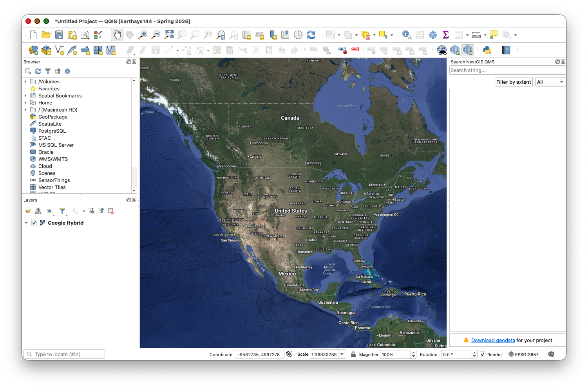
Task: Open the Python Console
Action: point(487,50)
